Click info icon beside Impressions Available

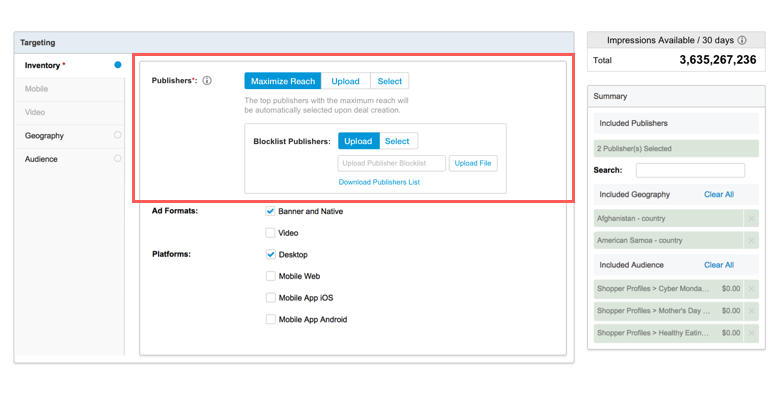tap(741, 41)
